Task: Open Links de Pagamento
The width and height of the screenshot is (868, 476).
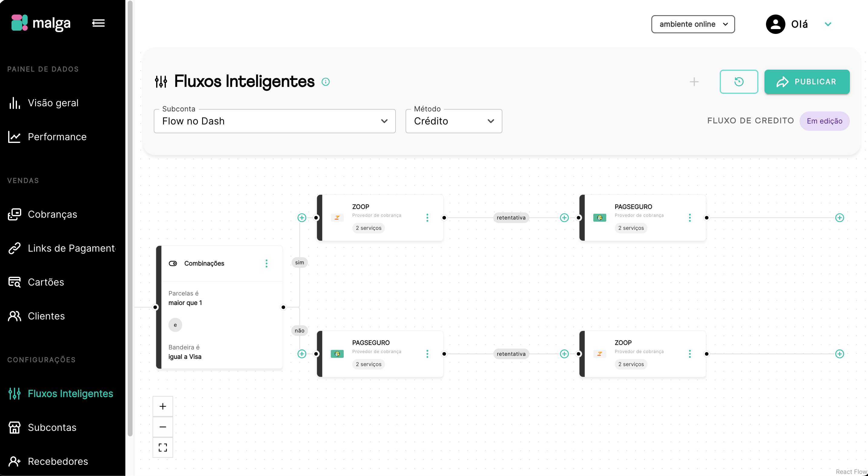Action: (62, 248)
